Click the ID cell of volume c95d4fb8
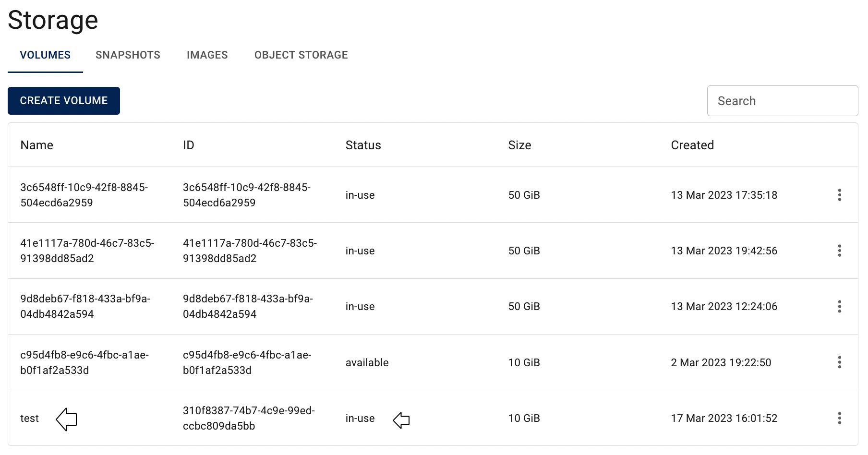The image size is (868, 455). pyautogui.click(x=247, y=362)
